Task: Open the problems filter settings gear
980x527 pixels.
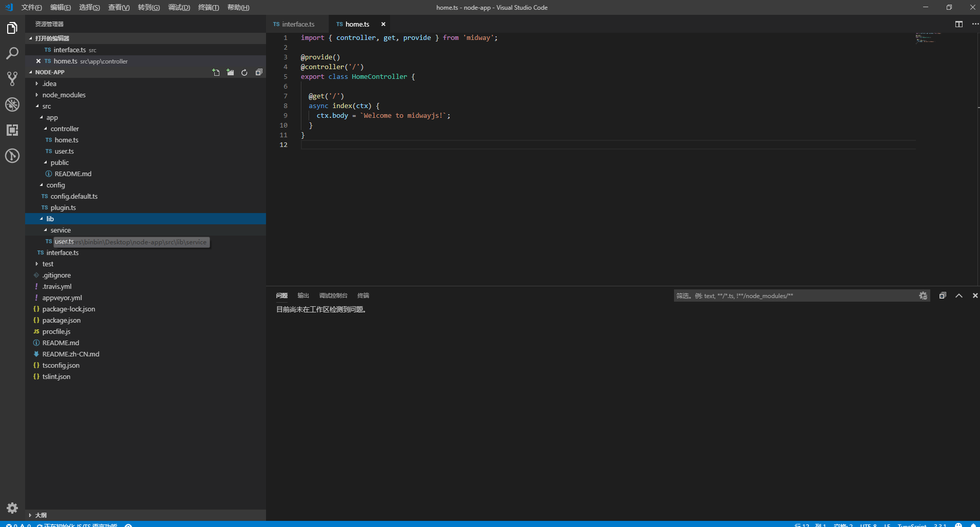Action: [x=923, y=296]
